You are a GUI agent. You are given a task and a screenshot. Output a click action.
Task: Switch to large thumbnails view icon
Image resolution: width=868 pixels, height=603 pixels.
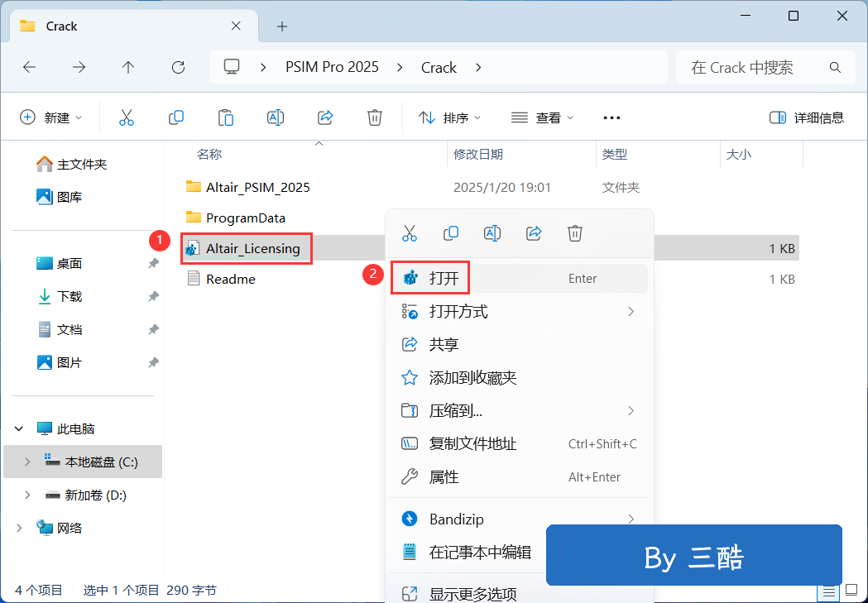(851, 592)
